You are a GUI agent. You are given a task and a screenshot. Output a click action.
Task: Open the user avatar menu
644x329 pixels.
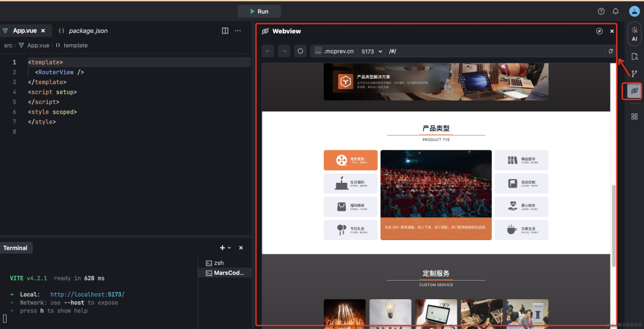coord(634,11)
